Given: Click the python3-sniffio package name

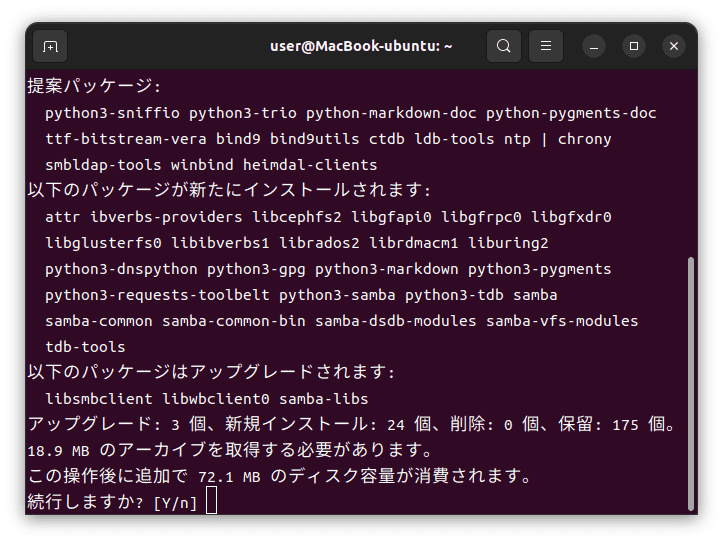Looking at the screenshot, I should [x=112, y=113].
